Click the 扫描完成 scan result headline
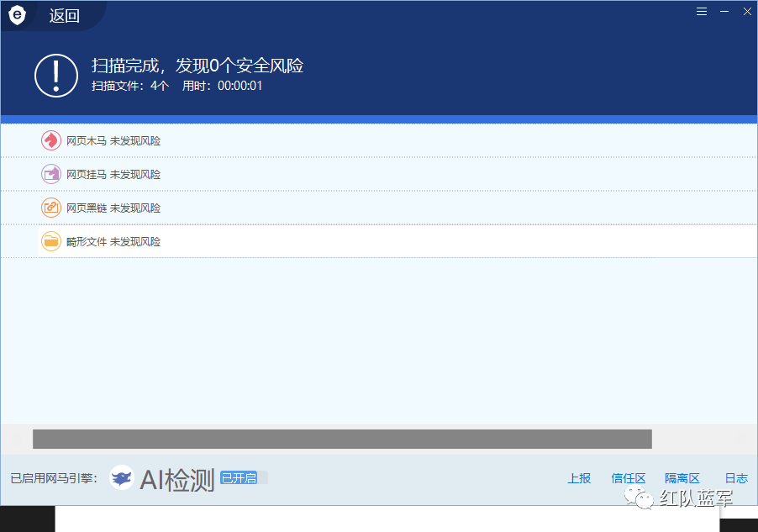This screenshot has height=532, width=758. [197, 66]
